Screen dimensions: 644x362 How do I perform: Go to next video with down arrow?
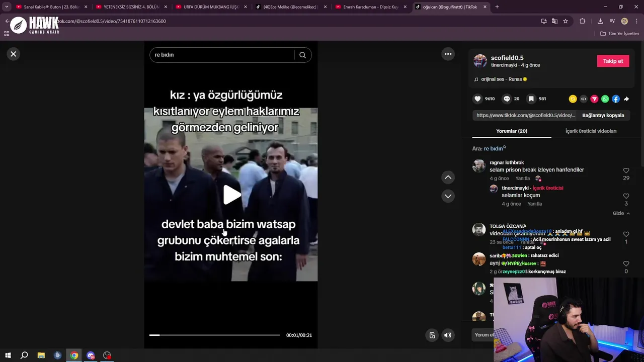[448, 196]
